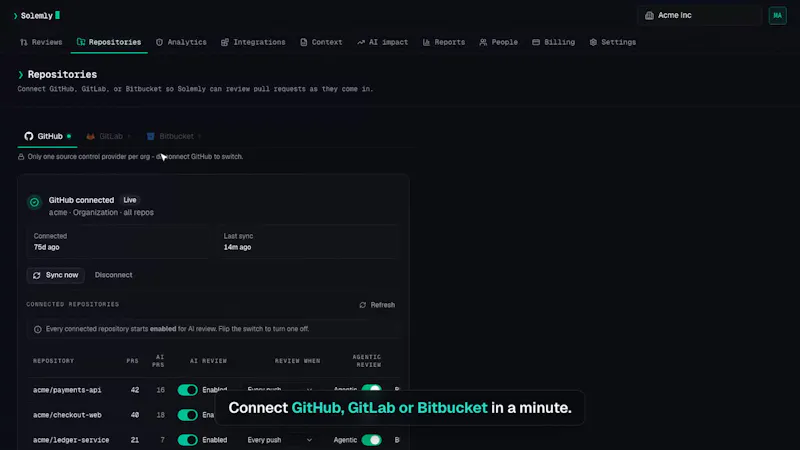
Task: Click the acme/payments-api repository name
Action: [67, 390]
